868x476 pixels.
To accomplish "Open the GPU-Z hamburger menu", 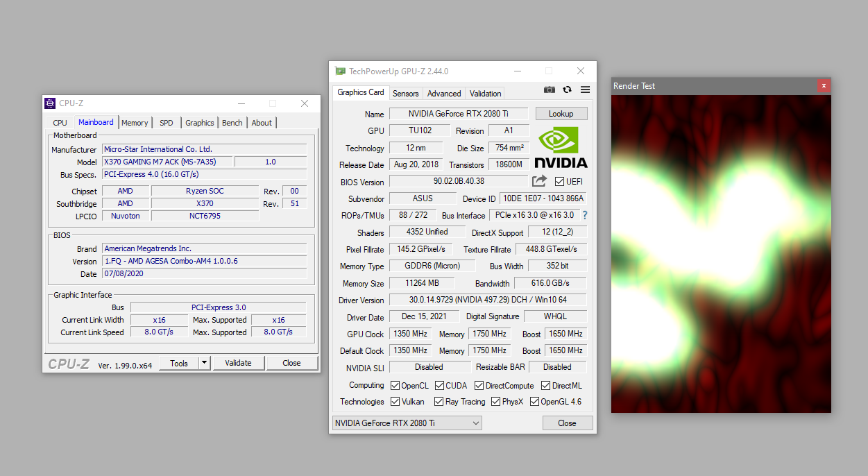I will pos(585,90).
